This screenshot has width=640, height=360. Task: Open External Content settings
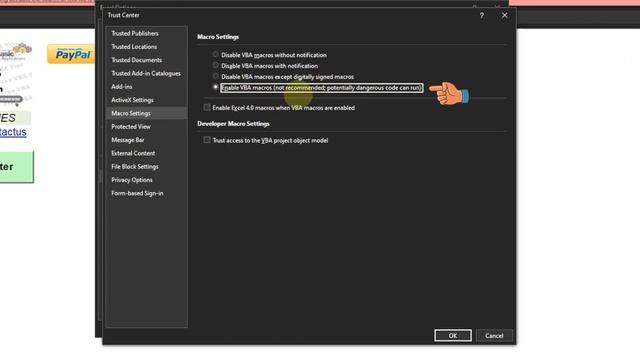pos(147,153)
